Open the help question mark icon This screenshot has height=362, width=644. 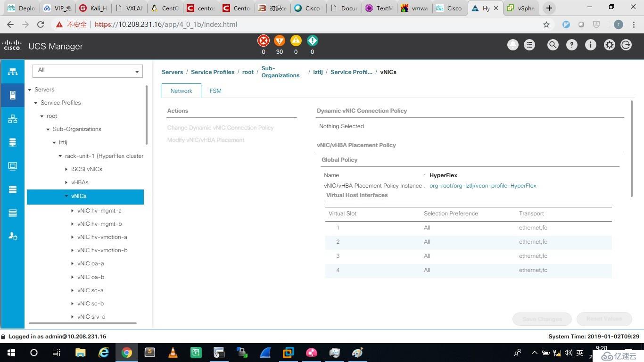[572, 45]
